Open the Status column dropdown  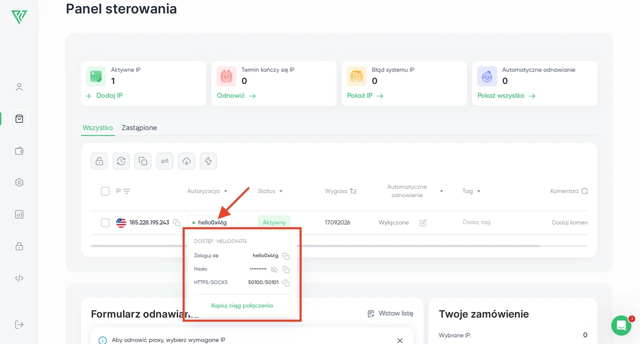coord(281,191)
